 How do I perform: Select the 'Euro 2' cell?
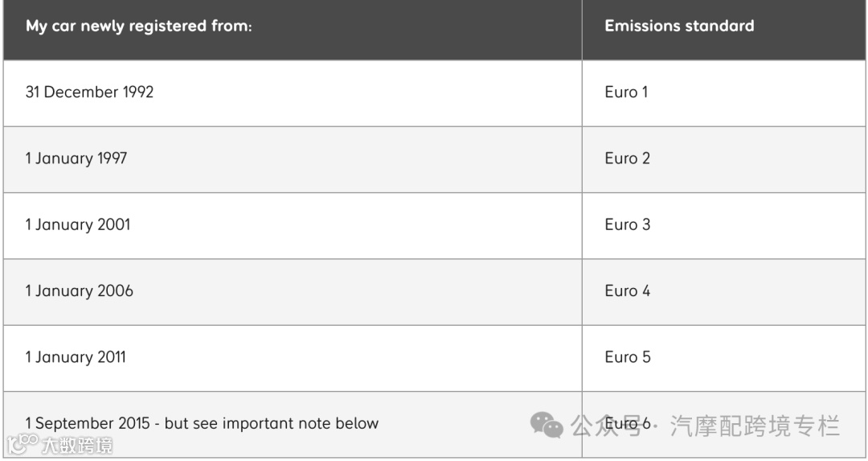627,158
